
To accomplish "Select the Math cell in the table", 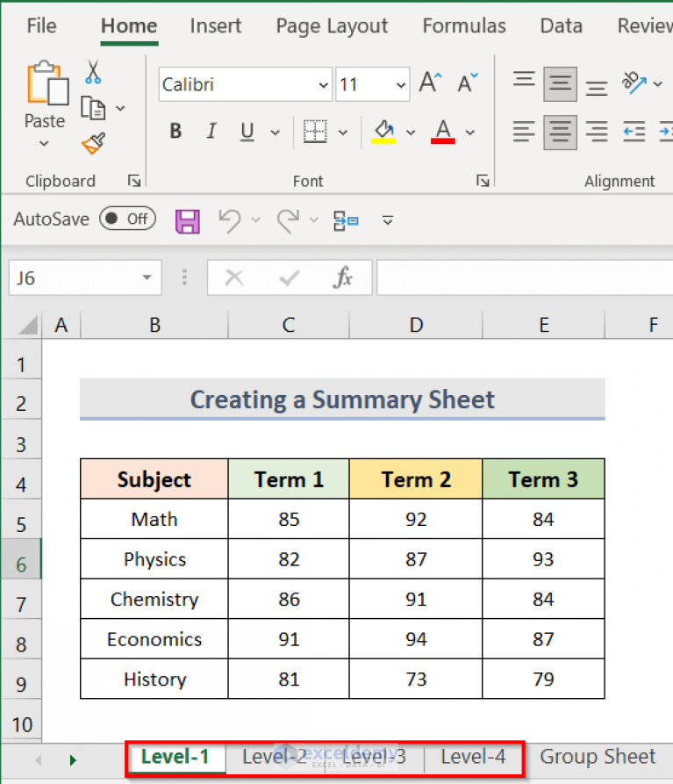I will coord(154,519).
